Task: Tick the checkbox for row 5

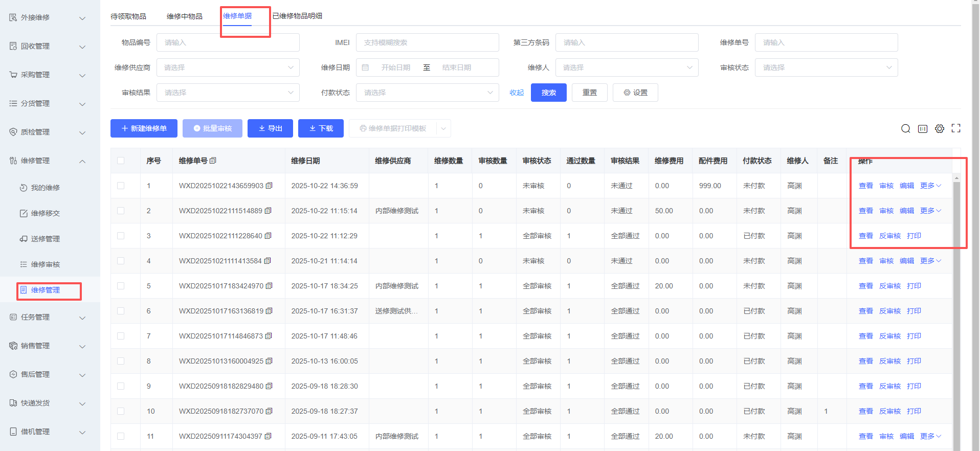Action: pos(121,286)
